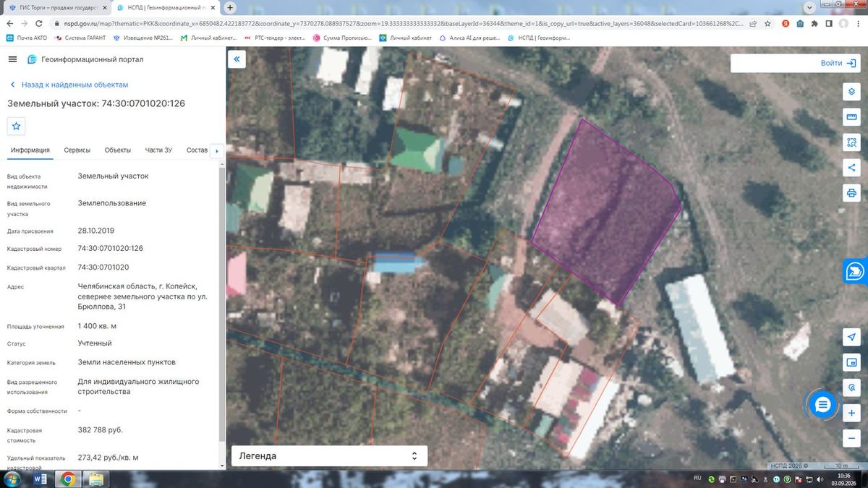Switch to the Сервисы tab
868x488 pixels.
(77, 150)
